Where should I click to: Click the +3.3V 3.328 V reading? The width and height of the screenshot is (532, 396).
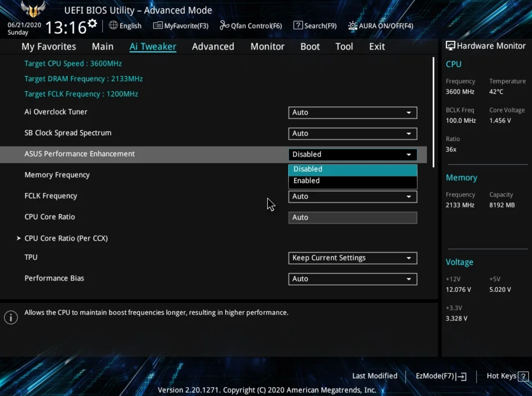pyautogui.click(x=457, y=319)
